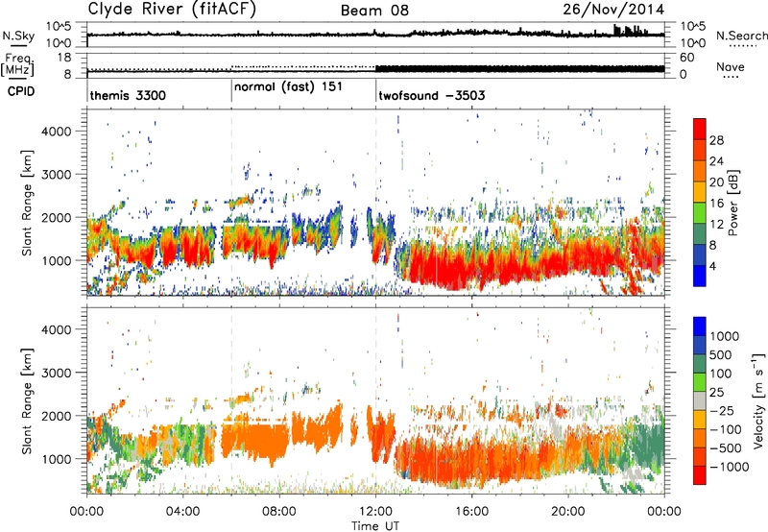Select the 'Power [dB]' colorbar title
Image resolution: width=768 pixels, height=532 pixels.
[x=732, y=203]
